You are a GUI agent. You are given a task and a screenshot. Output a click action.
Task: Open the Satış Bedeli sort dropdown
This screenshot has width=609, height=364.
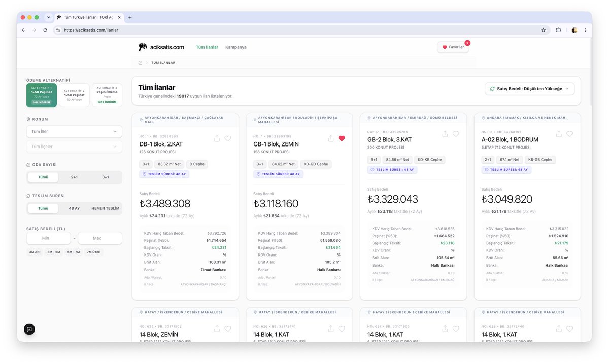pos(530,89)
